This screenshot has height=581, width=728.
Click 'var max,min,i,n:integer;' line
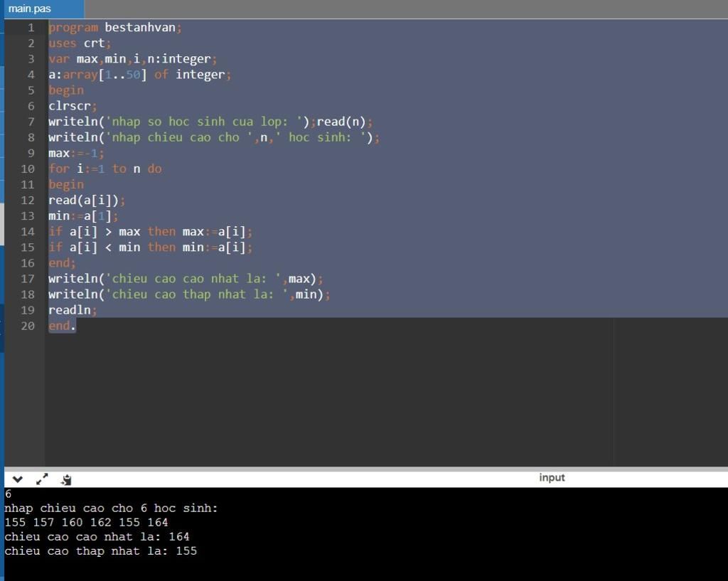click(x=133, y=59)
